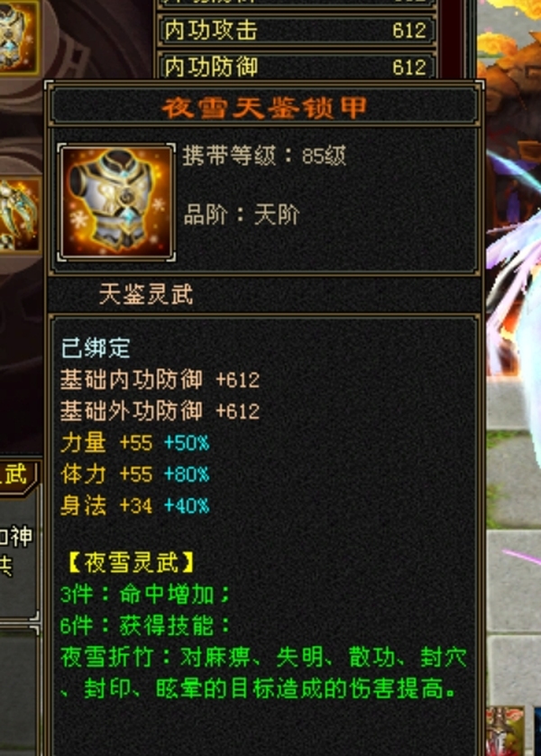Image resolution: width=541 pixels, height=756 pixels.
Task: Click the 夜雪天鉴锁甲 armor icon in tooltip
Action: coord(116,202)
